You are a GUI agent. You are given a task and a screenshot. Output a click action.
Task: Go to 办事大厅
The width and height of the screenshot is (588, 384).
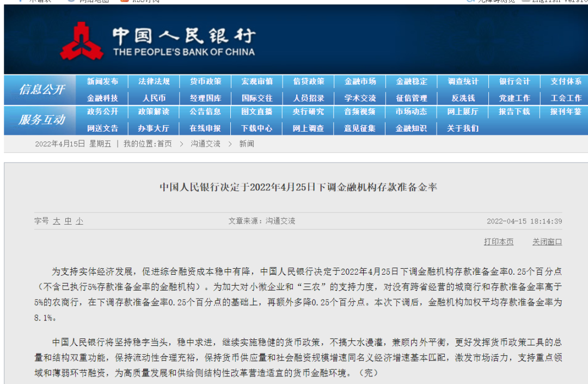coord(154,128)
